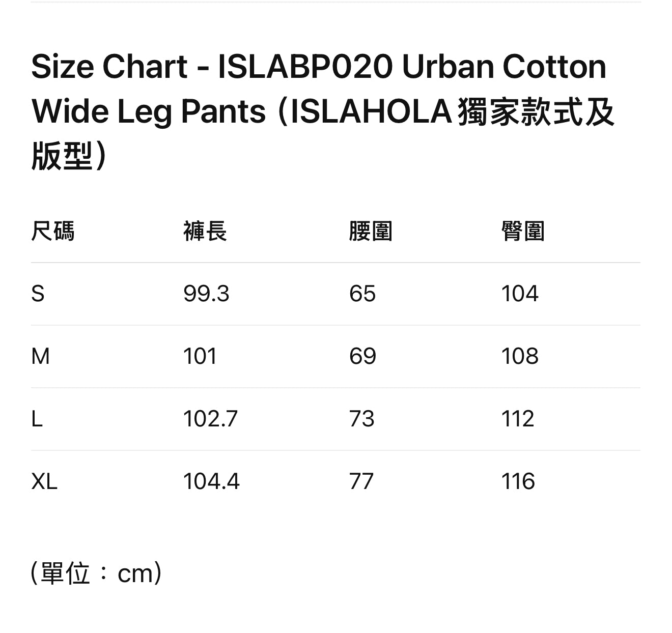Click the 77 waist value
The image size is (672, 633).
click(x=361, y=481)
